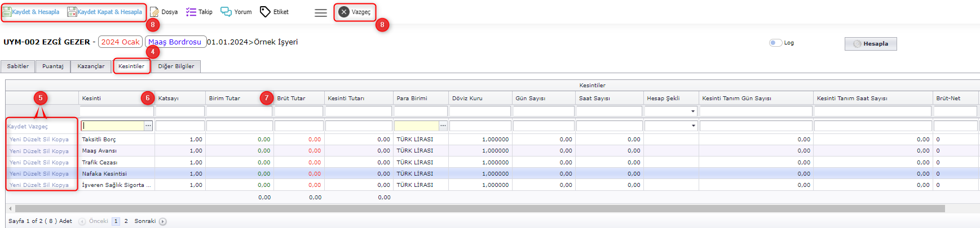
Task: Click Kopya in Maaş Avansı row
Action: (x=60, y=151)
